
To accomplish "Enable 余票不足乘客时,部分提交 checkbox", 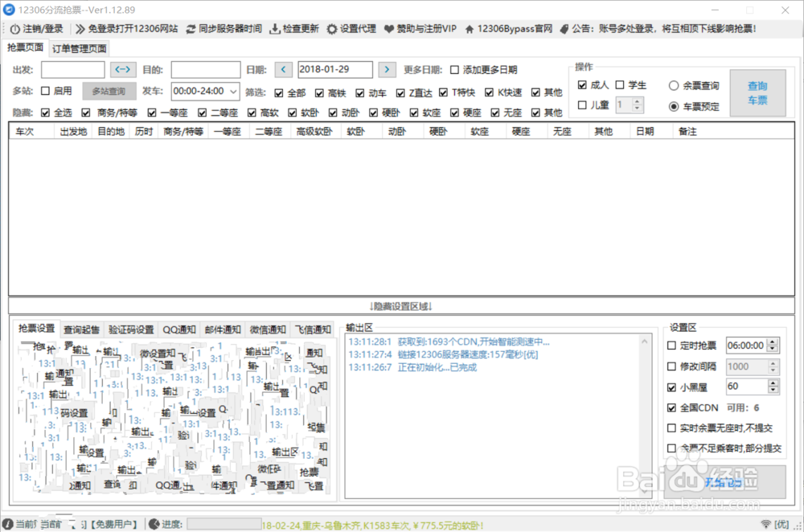I will click(671, 448).
